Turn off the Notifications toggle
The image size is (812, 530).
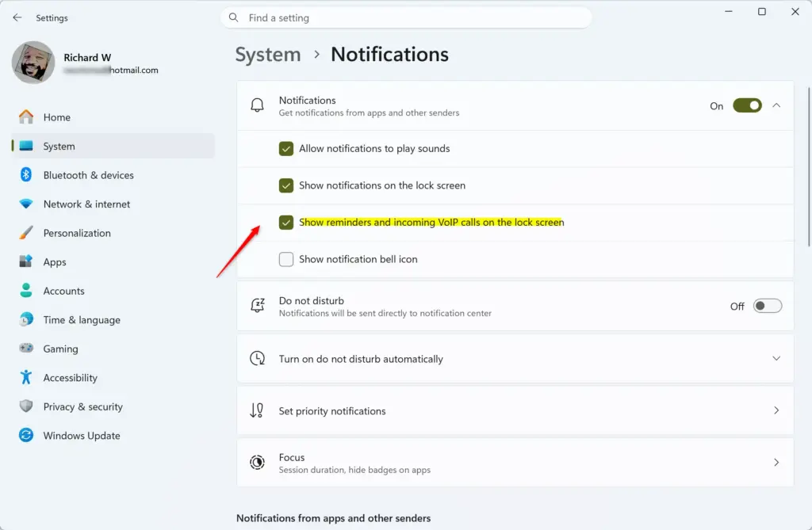[747, 105]
